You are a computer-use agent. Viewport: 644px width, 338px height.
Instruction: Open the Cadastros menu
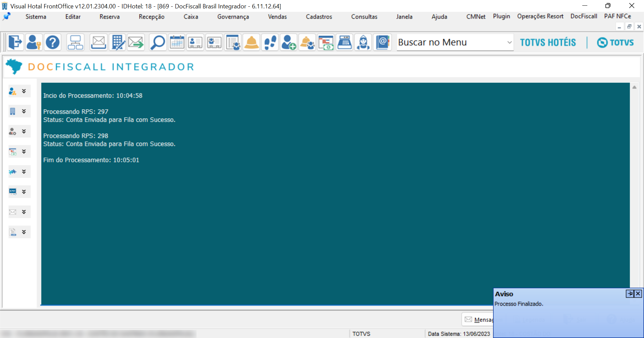pos(319,17)
